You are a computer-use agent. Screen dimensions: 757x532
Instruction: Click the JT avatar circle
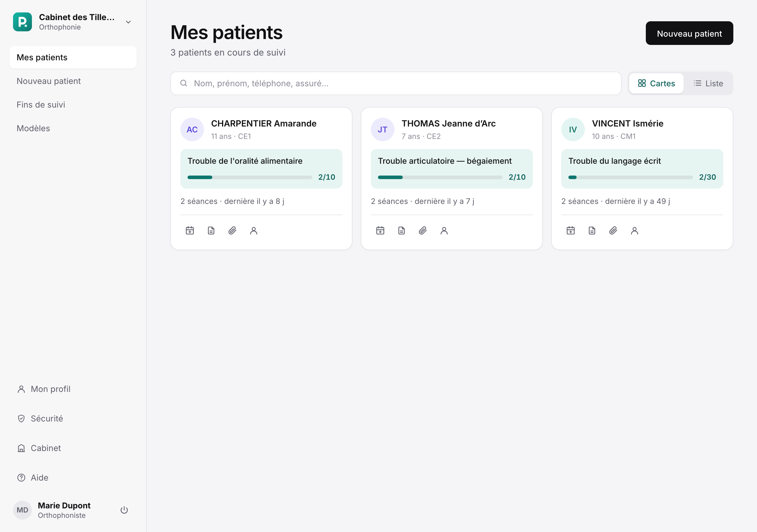pyautogui.click(x=382, y=129)
